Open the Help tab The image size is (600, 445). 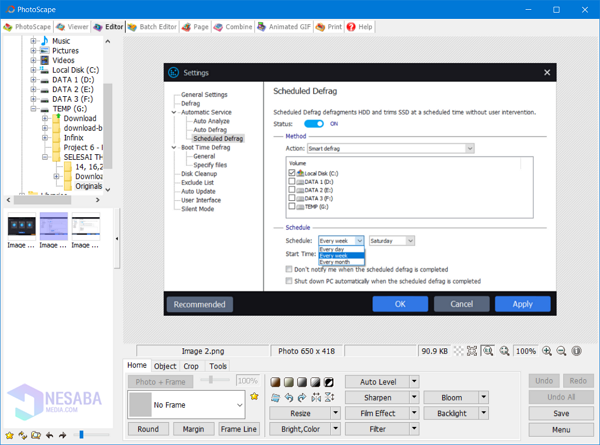(x=359, y=27)
